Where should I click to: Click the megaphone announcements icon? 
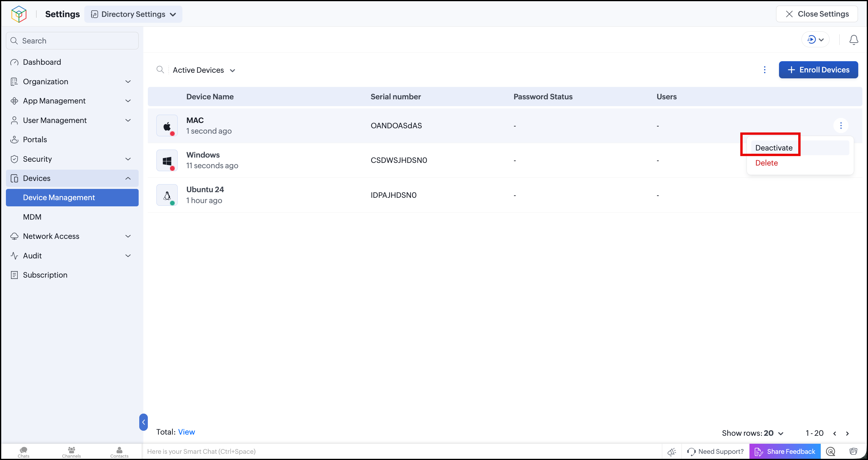[672, 452]
